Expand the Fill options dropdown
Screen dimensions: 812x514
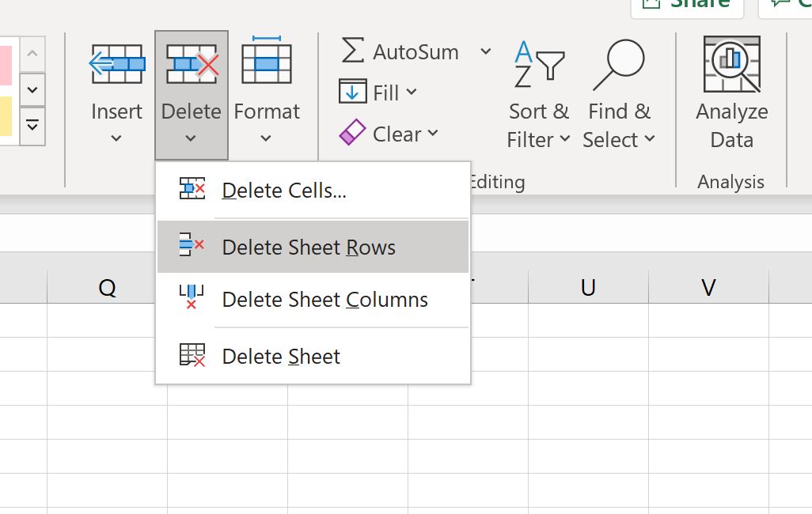point(408,93)
